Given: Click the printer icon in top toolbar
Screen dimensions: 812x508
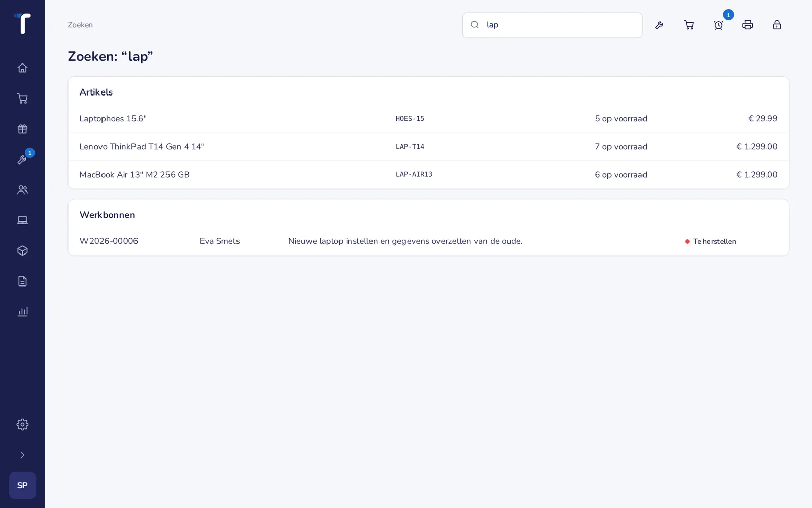Looking at the screenshot, I should [x=748, y=25].
